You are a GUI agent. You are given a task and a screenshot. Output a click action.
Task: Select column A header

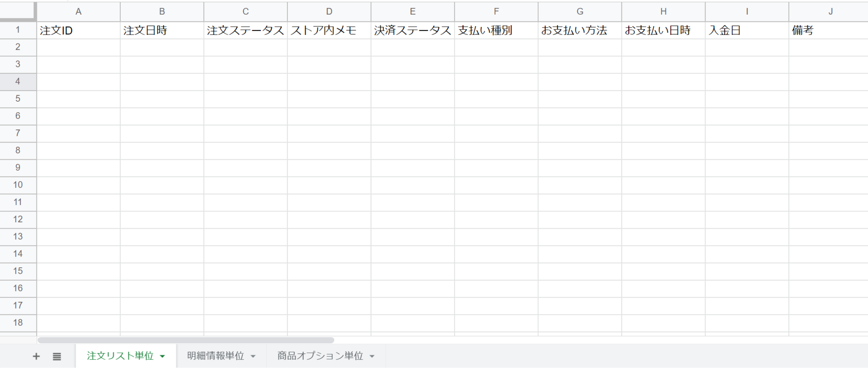(78, 12)
